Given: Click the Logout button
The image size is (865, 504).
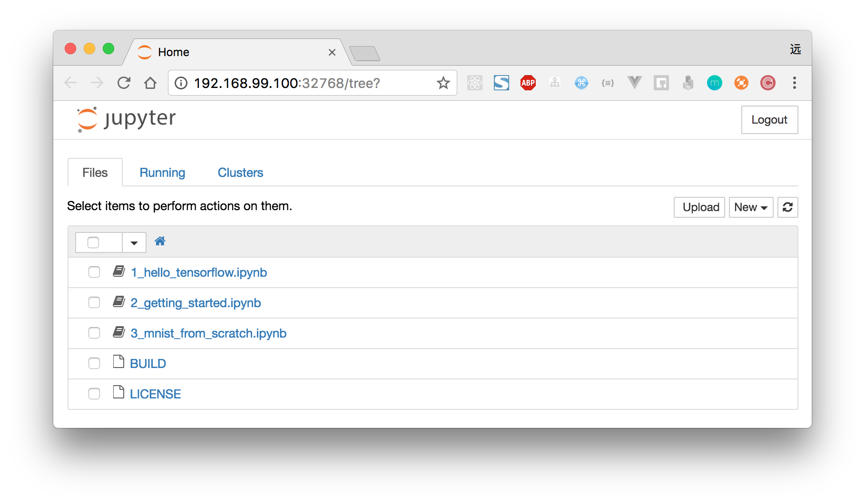Looking at the screenshot, I should tap(769, 120).
